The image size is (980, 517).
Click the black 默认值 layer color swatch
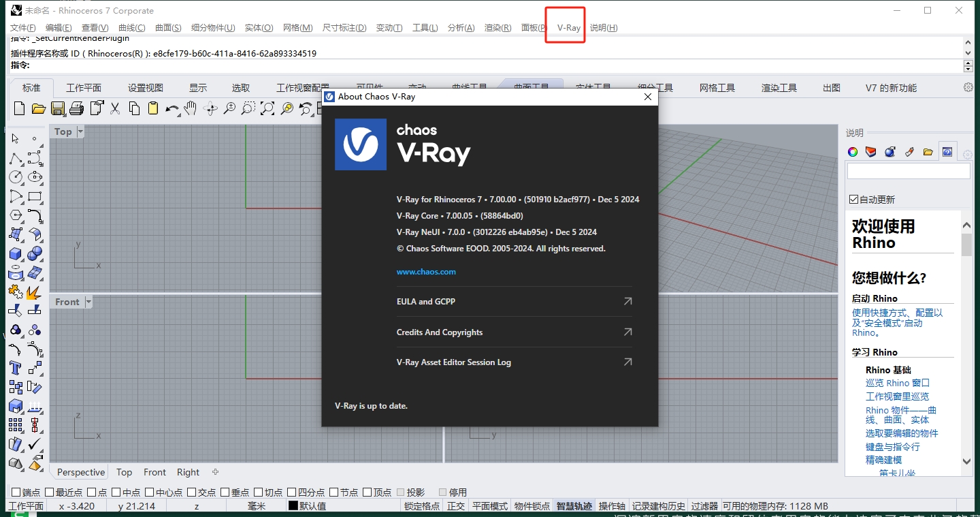(x=293, y=506)
